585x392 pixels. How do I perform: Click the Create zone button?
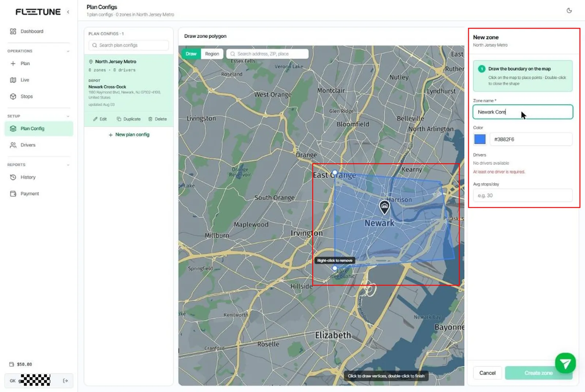(539, 373)
